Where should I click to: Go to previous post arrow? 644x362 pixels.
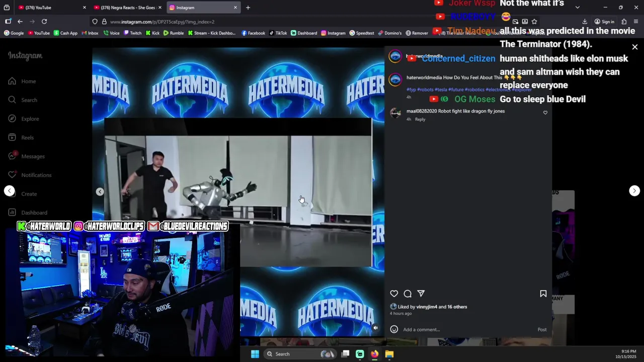pyautogui.click(x=9, y=191)
